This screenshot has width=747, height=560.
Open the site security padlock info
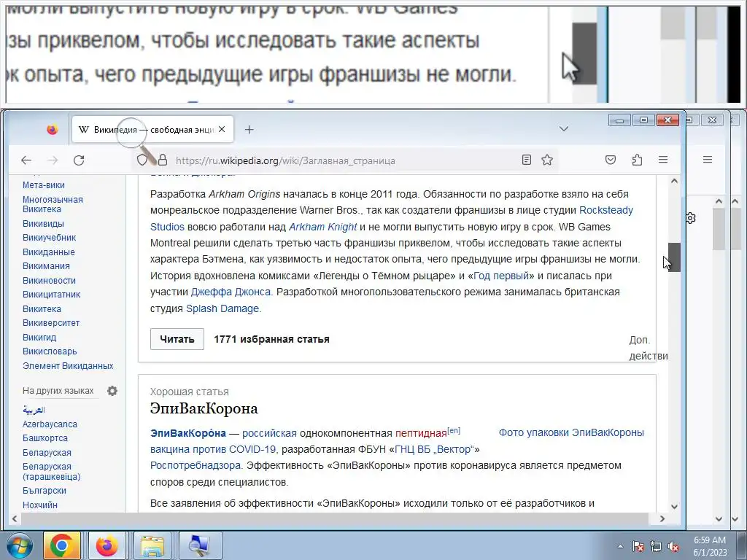pos(163,160)
